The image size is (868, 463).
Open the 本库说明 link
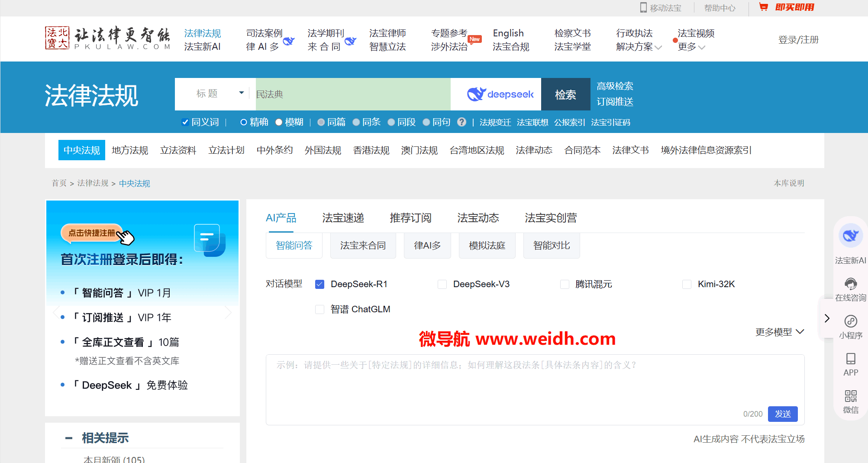pyautogui.click(x=789, y=183)
